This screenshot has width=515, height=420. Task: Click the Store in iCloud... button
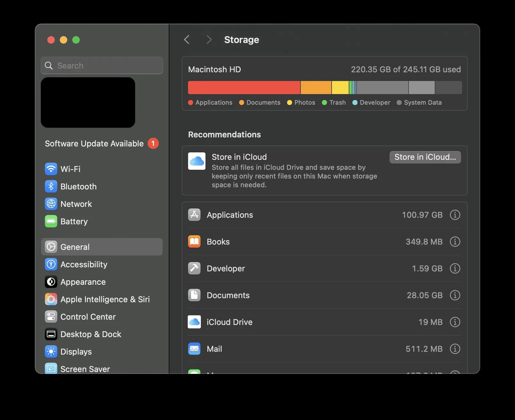(x=425, y=157)
